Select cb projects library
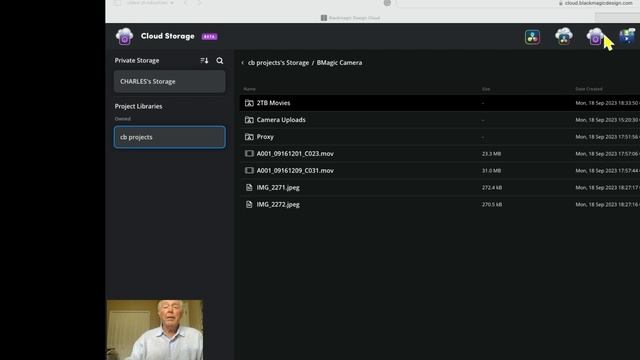The image size is (640, 360). click(x=169, y=137)
